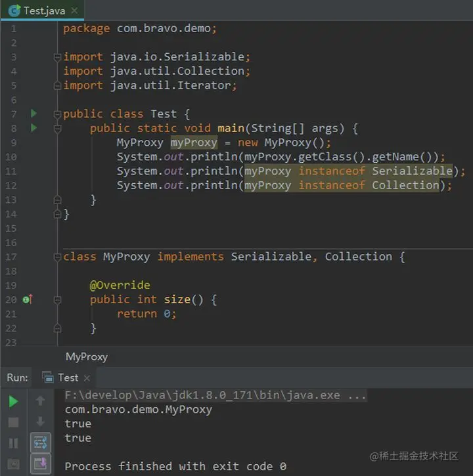473x476 pixels.
Task: Click line number 15 in the gutter
Action: (11, 228)
